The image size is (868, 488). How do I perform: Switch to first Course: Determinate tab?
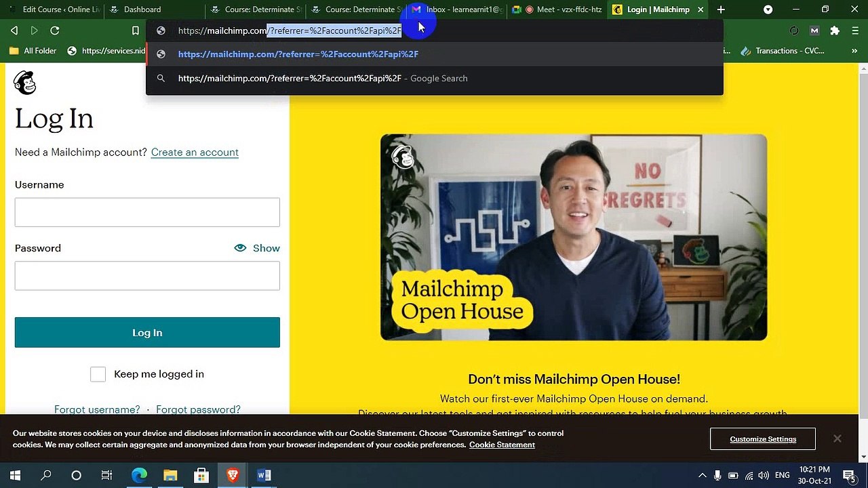pyautogui.click(x=254, y=9)
